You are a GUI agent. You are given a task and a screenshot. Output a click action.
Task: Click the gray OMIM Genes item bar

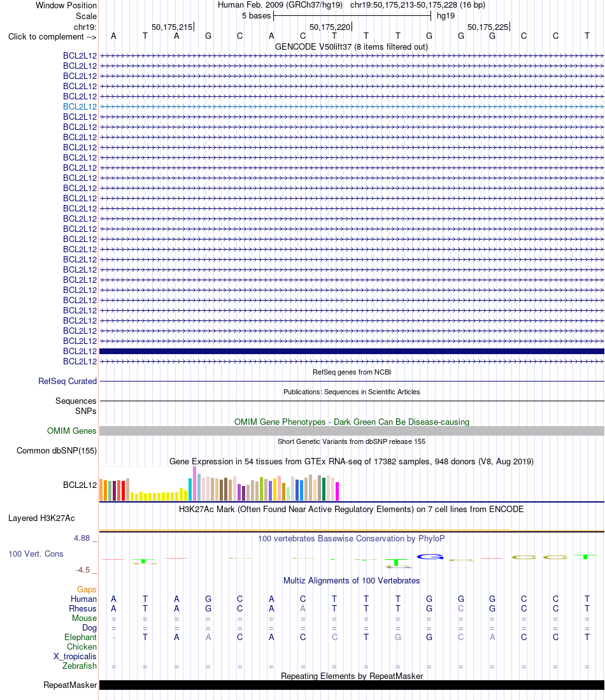click(352, 431)
